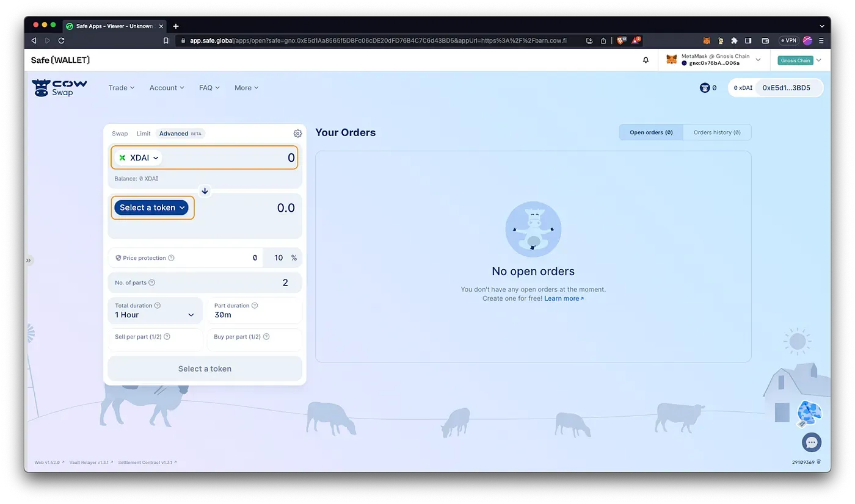Open the chat support bubble
855x504 pixels.
[x=811, y=442]
